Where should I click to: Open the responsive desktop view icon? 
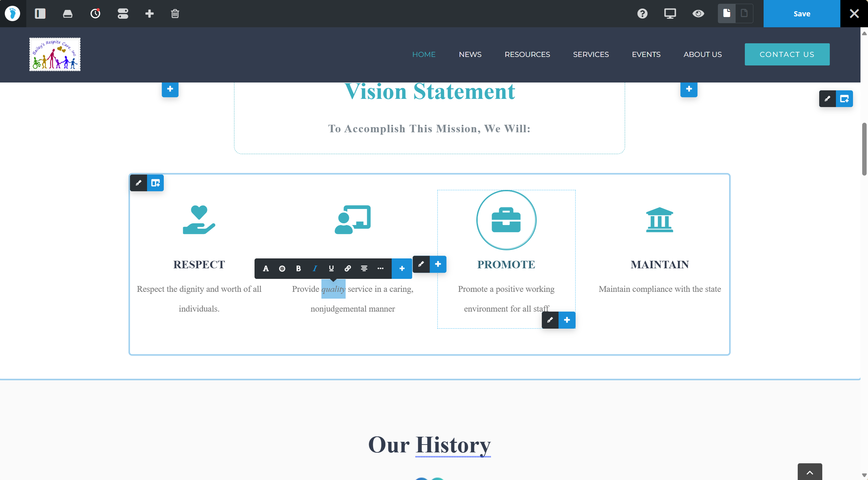(x=670, y=14)
